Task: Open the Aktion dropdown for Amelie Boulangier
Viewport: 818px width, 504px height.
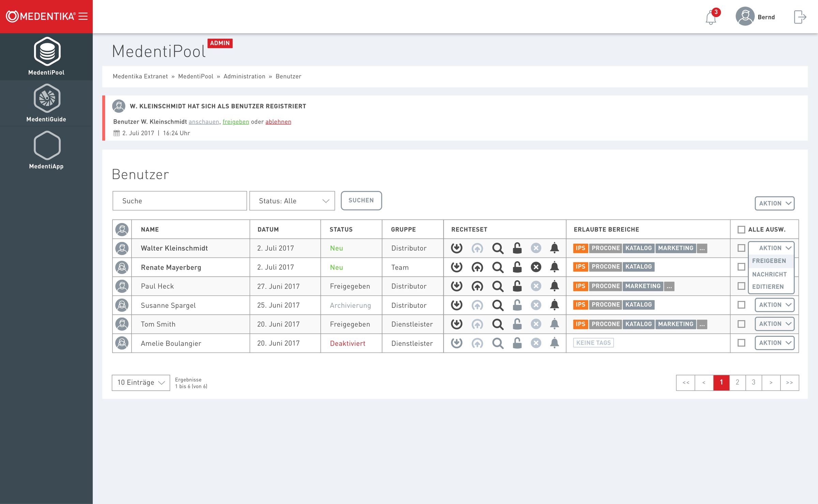Action: [x=774, y=343]
